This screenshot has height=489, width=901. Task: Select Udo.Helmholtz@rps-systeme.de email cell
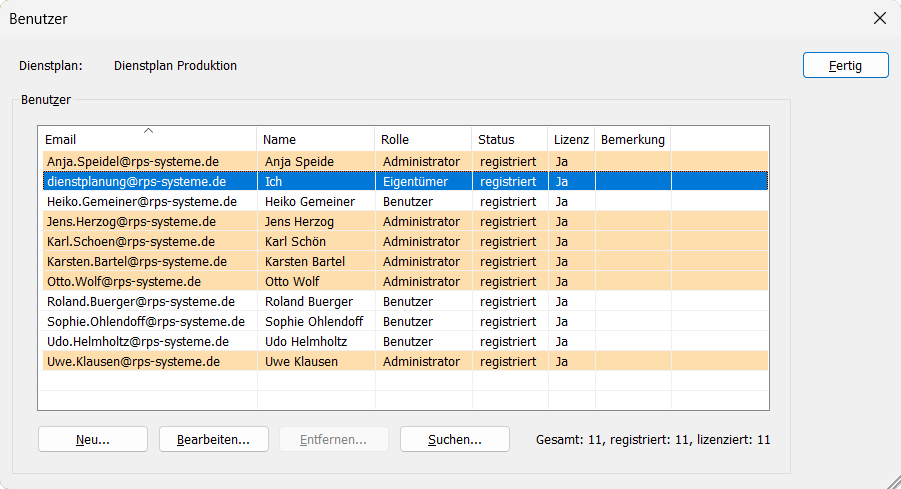[149, 342]
